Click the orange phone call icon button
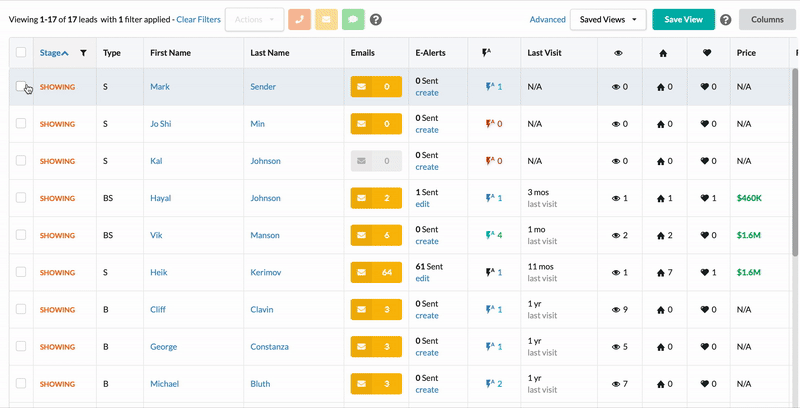 pyautogui.click(x=299, y=19)
